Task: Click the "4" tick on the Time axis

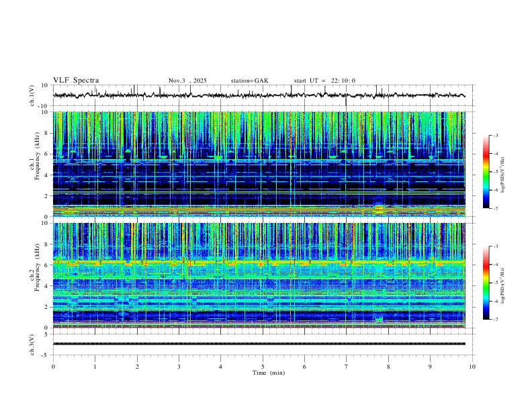Action: (221, 367)
